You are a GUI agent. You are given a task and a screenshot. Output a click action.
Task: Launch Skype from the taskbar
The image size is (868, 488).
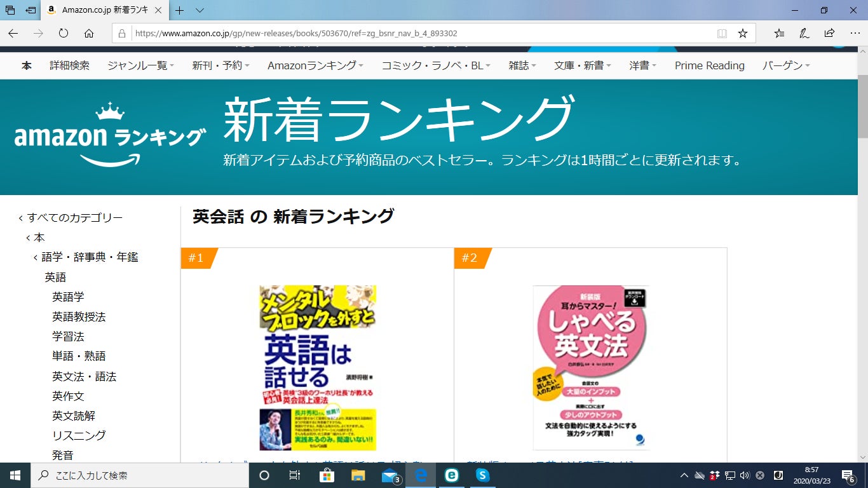point(483,475)
